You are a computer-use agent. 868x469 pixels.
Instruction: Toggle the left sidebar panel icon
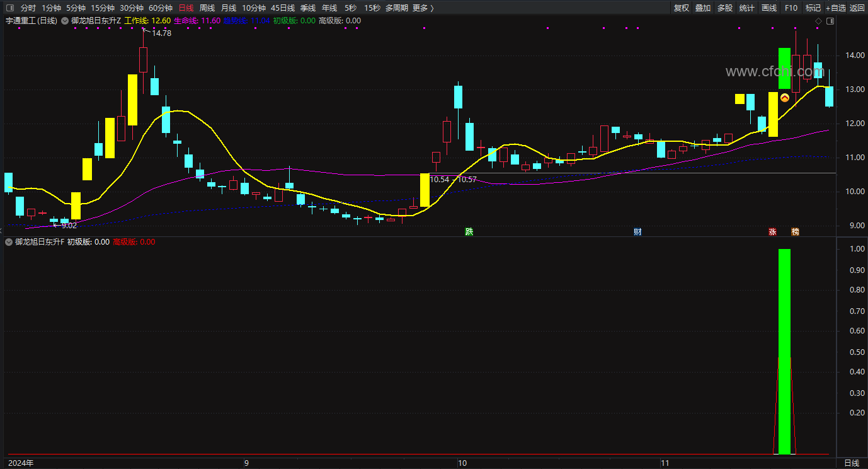point(9,8)
